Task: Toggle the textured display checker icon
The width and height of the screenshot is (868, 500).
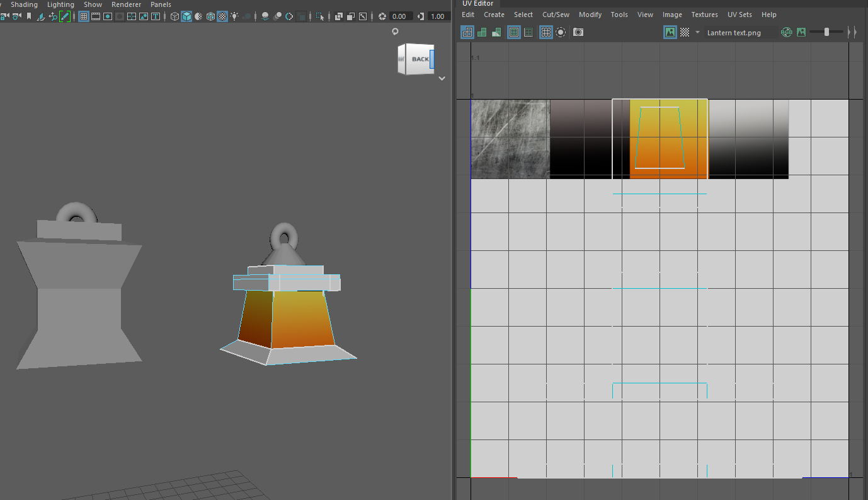Action: tap(222, 16)
